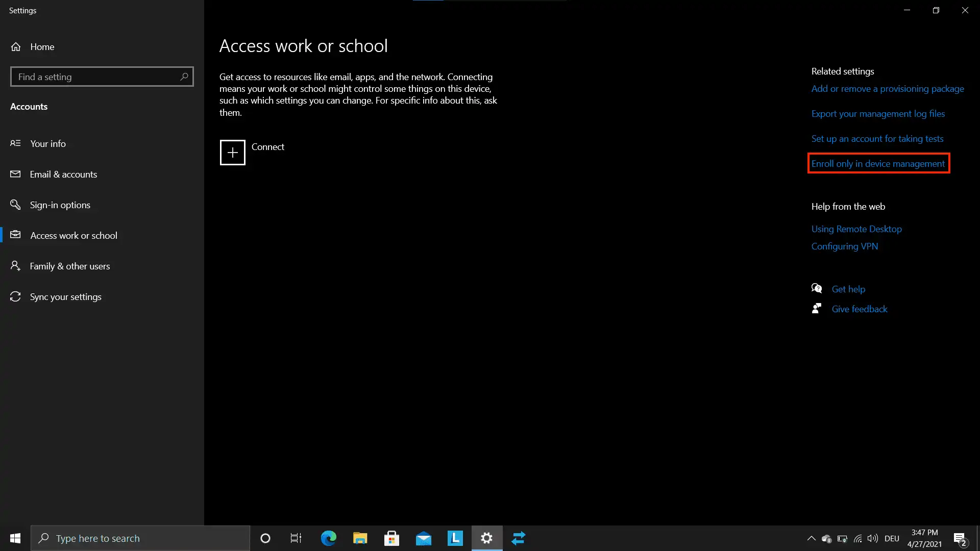Click the taskbar Type here to search box
This screenshot has height=551, width=980.
click(x=140, y=538)
